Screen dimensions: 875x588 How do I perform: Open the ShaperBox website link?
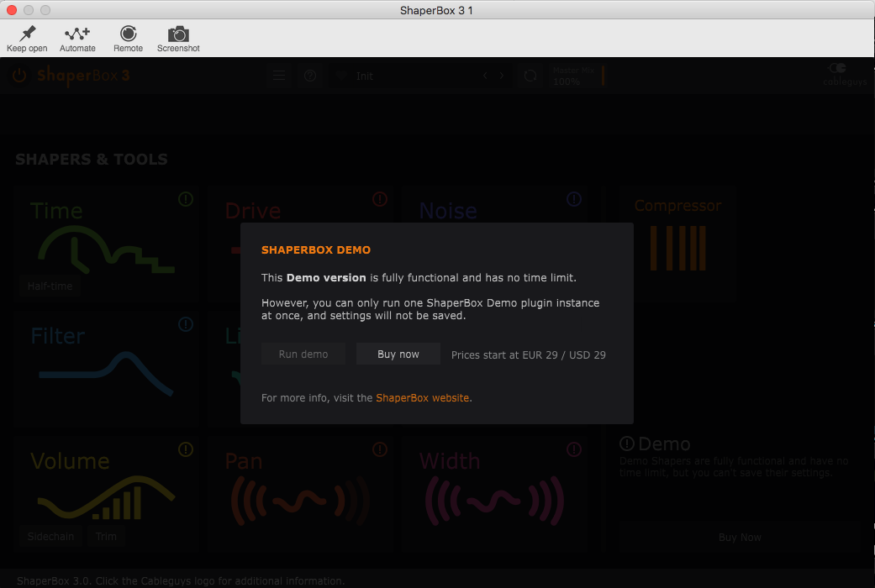(x=423, y=398)
